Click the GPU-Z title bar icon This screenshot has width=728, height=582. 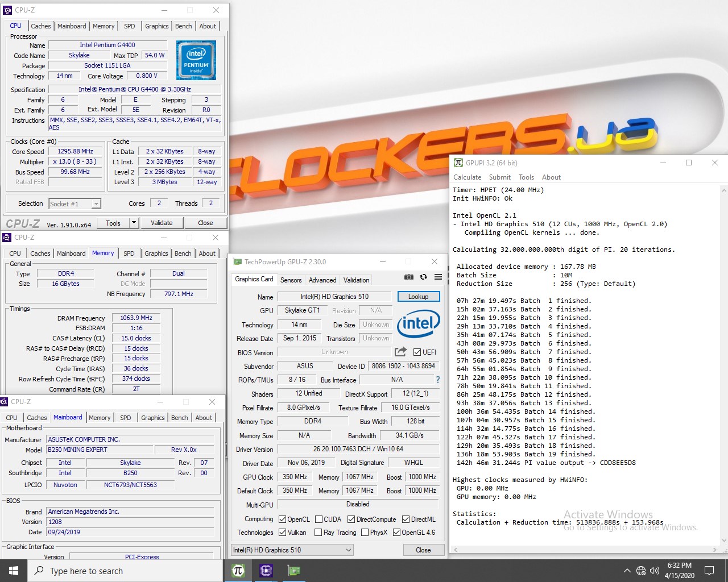point(238,261)
